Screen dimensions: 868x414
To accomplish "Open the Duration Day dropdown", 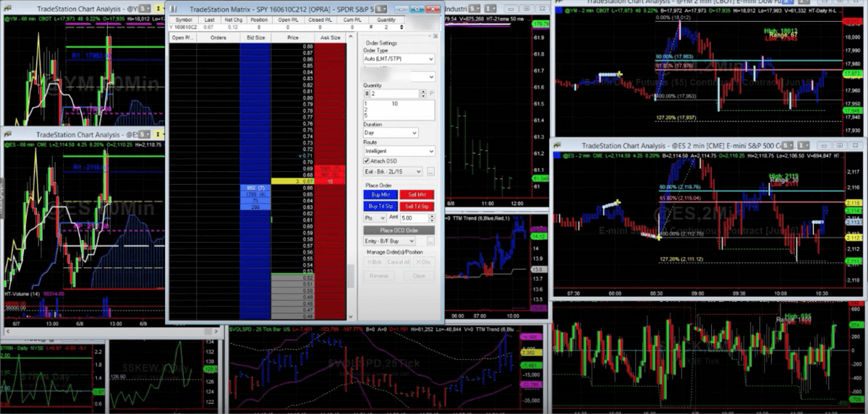I will (x=391, y=133).
